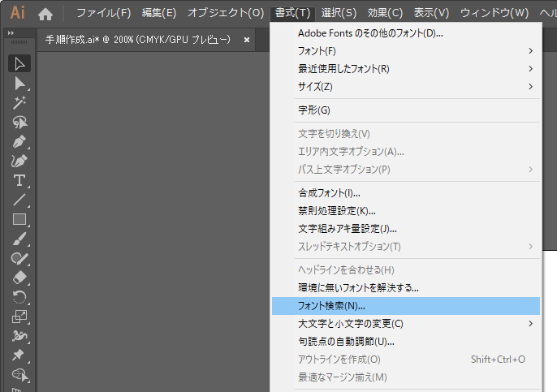
Task: Choose 環境に無いフォントを解決する... item
Action: point(406,288)
